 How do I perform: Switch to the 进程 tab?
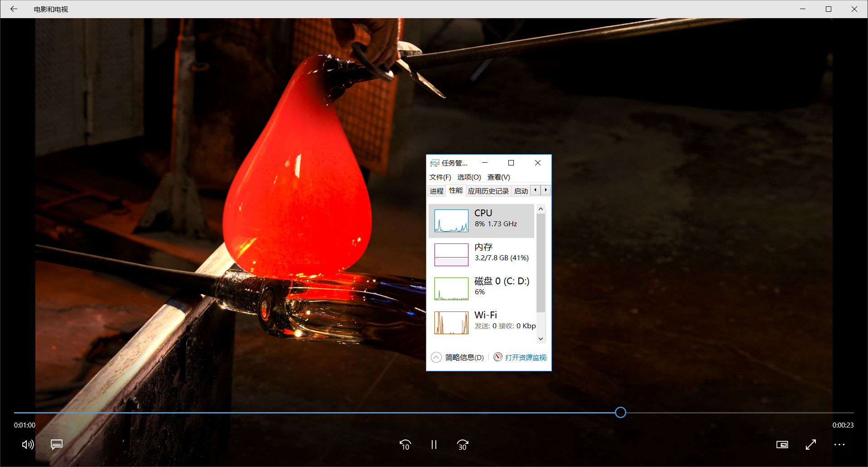[x=436, y=191]
